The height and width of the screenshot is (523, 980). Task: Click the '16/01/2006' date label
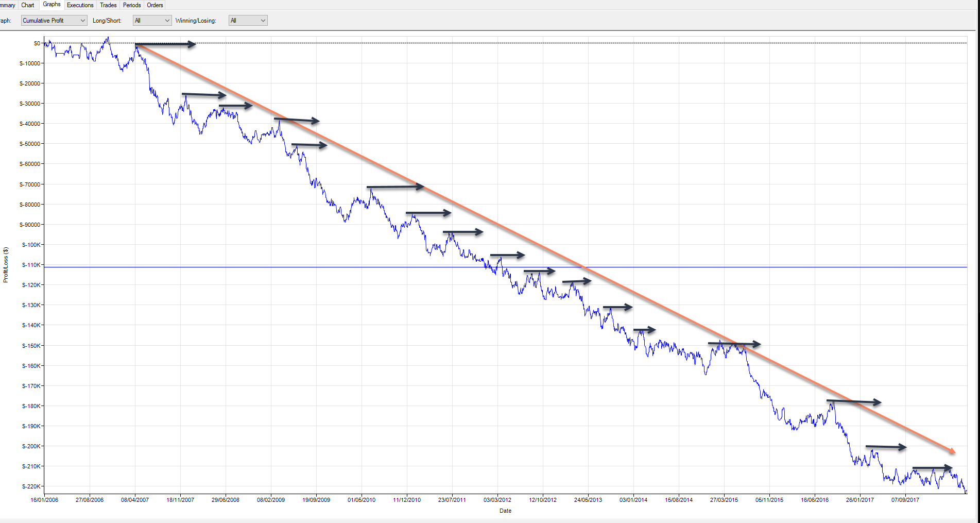(44, 500)
